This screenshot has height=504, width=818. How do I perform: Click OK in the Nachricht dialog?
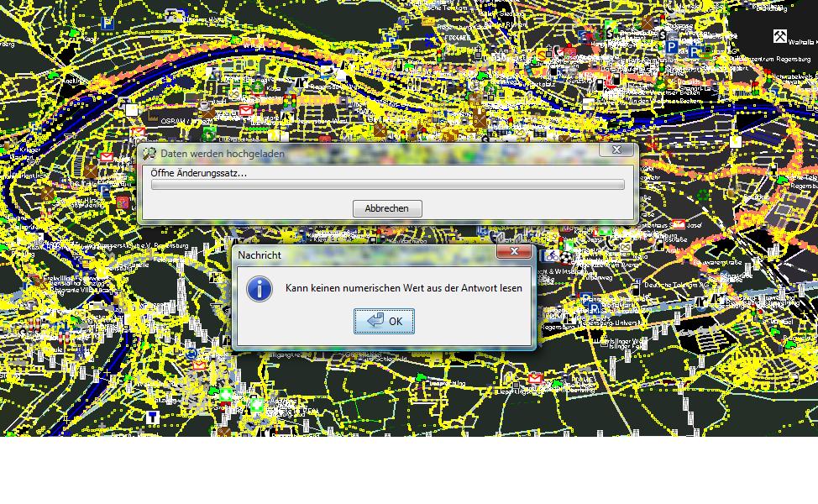384,321
